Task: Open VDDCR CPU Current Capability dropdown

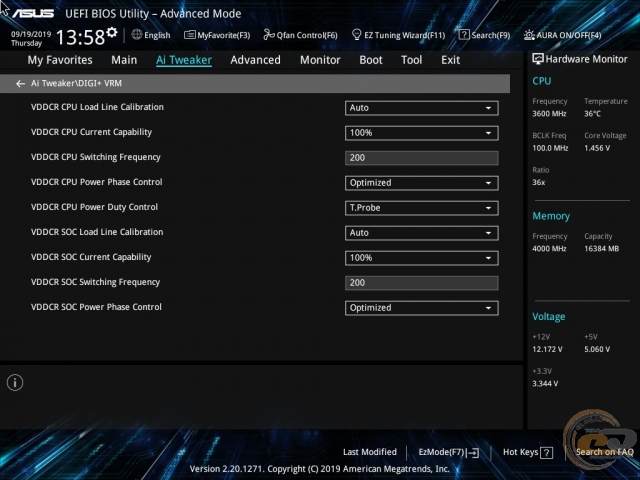Action: [422, 133]
